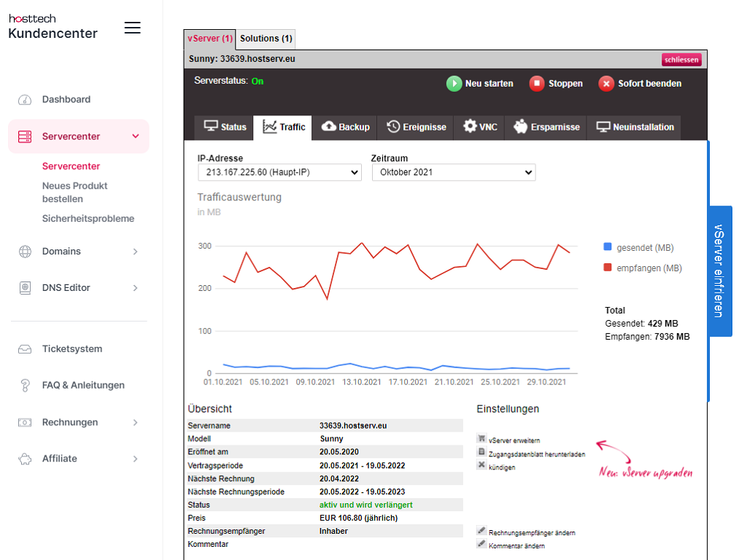Screen dimensions: 747x560
Task: Click the cart icon beside vServer erweitern
Action: click(481, 438)
